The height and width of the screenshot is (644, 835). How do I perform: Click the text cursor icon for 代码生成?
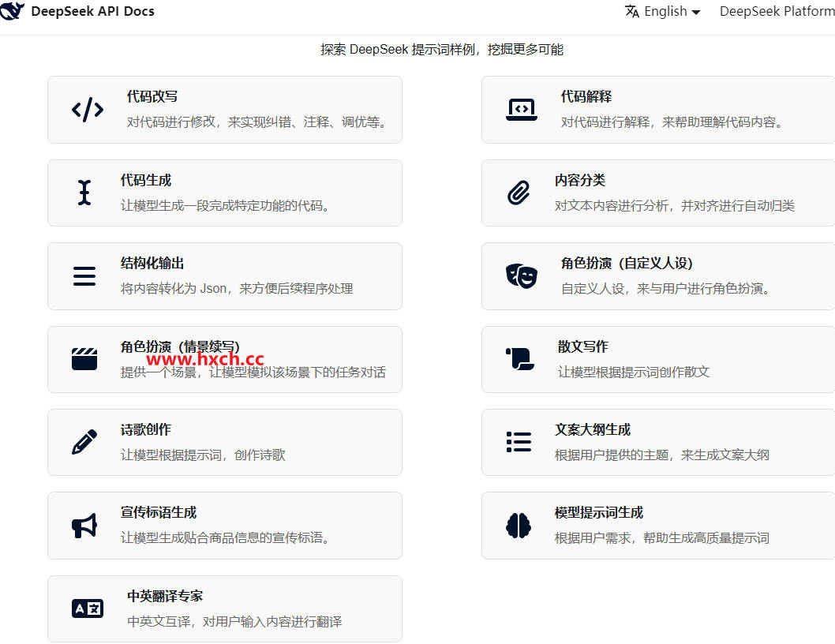pos(84,193)
